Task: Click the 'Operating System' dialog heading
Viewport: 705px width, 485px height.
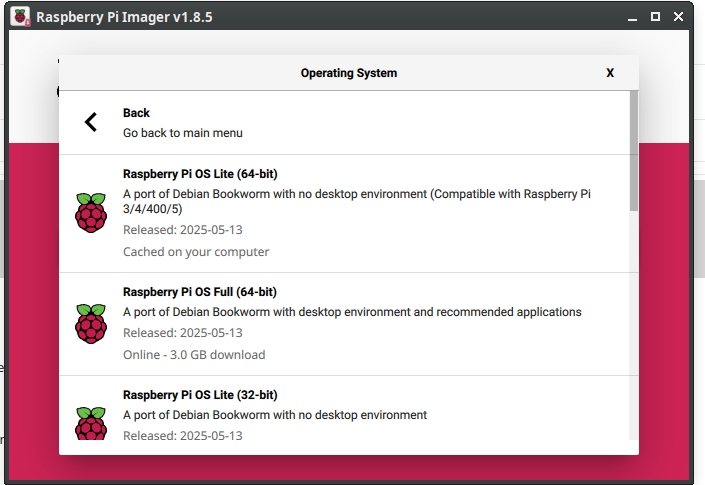Action: click(x=349, y=73)
